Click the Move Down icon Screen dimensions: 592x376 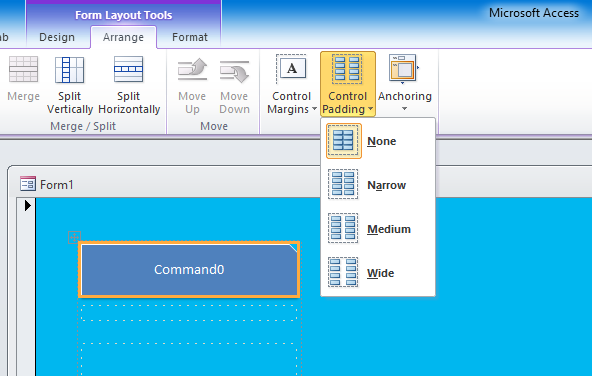(234, 71)
